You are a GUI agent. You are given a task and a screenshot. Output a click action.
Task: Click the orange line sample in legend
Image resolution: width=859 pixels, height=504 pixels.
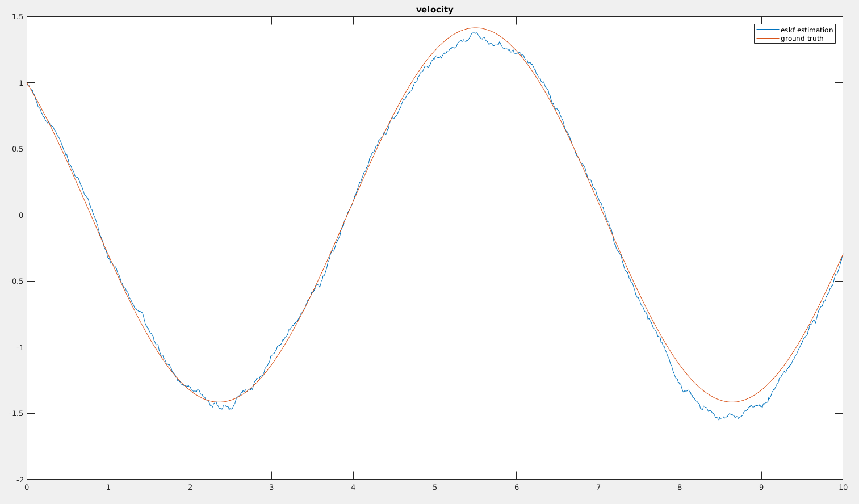(x=768, y=39)
